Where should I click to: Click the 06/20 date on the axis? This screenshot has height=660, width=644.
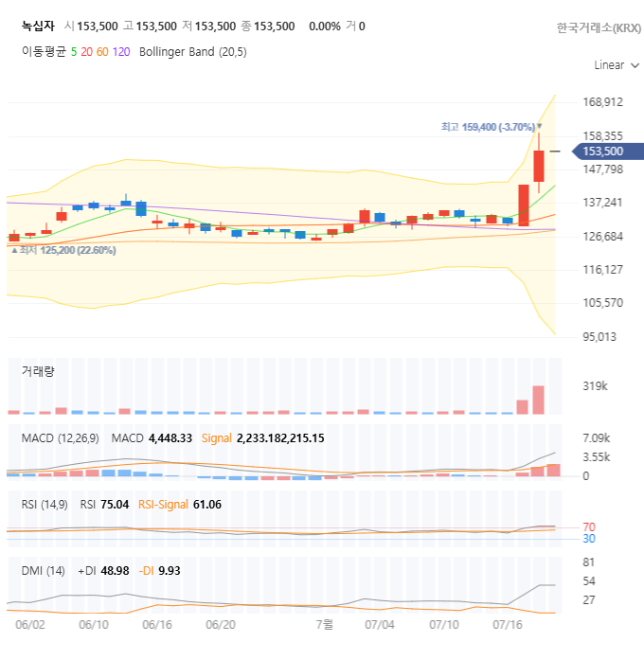click(x=221, y=625)
